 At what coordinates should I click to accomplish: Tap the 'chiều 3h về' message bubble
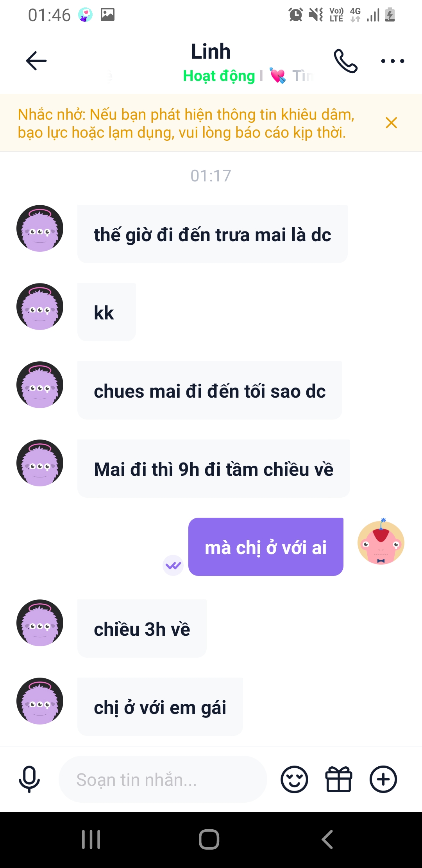tap(142, 628)
